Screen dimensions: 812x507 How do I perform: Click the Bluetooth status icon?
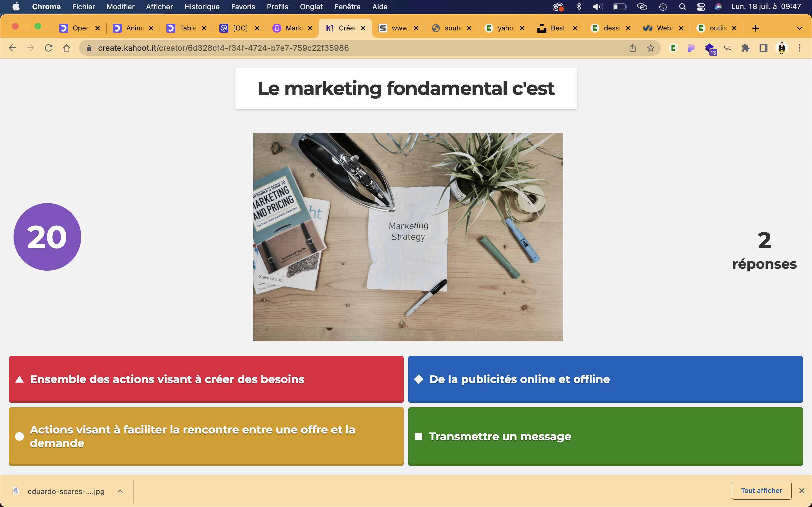(x=579, y=7)
